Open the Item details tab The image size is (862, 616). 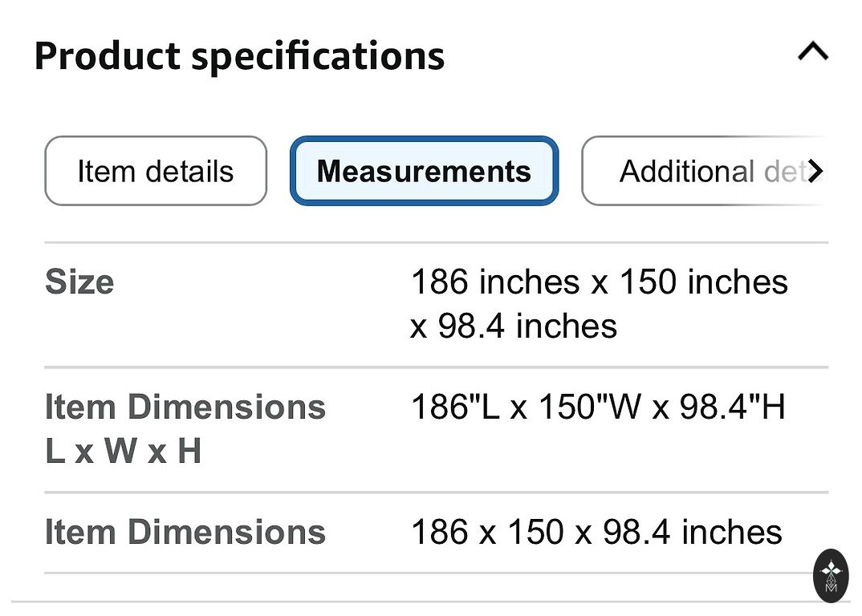156,171
